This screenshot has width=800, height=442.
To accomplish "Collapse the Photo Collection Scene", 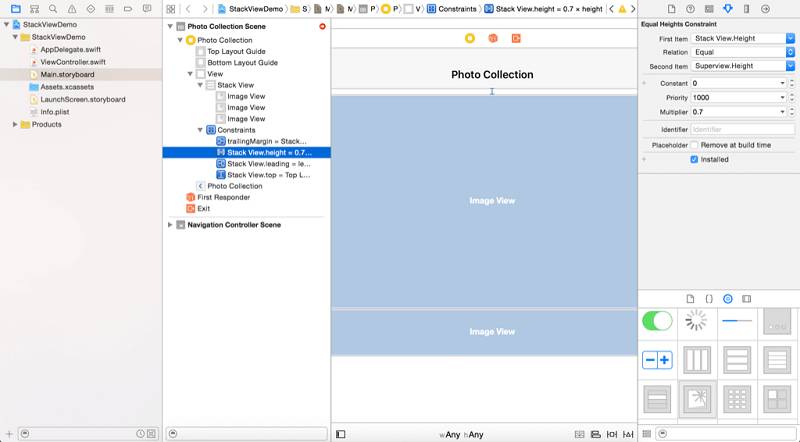I will click(170, 26).
